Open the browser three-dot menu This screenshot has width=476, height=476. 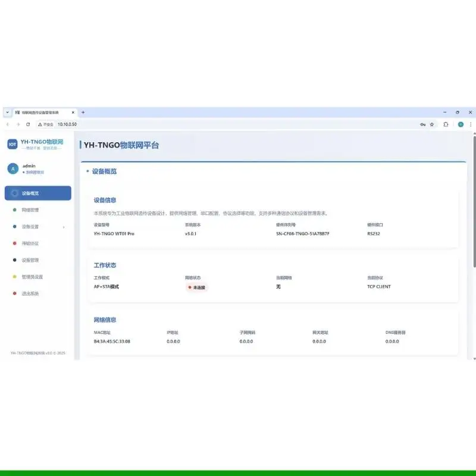tap(471, 124)
